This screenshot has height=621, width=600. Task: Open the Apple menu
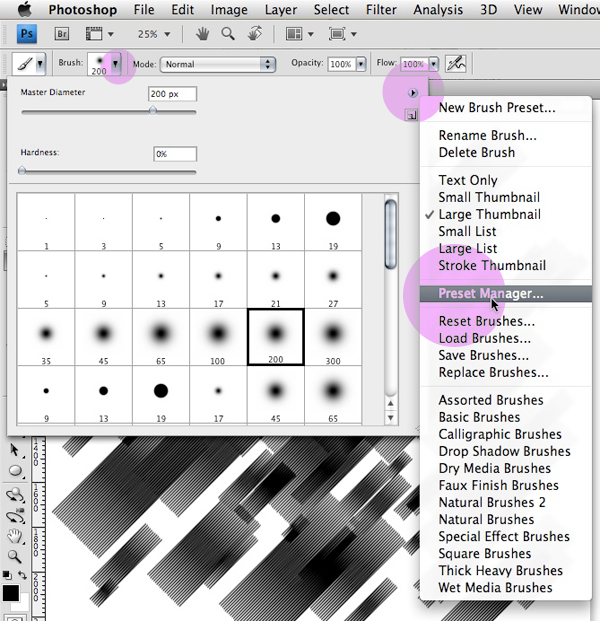[x=25, y=9]
